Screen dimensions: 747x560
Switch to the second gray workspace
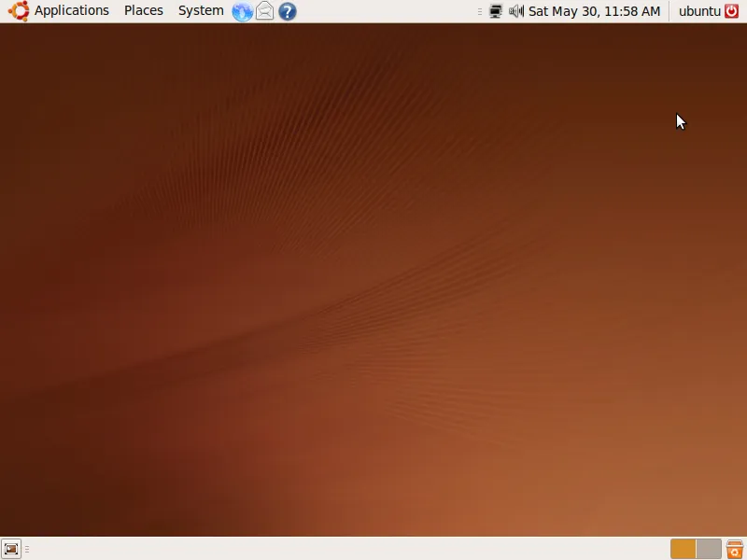[x=709, y=549]
